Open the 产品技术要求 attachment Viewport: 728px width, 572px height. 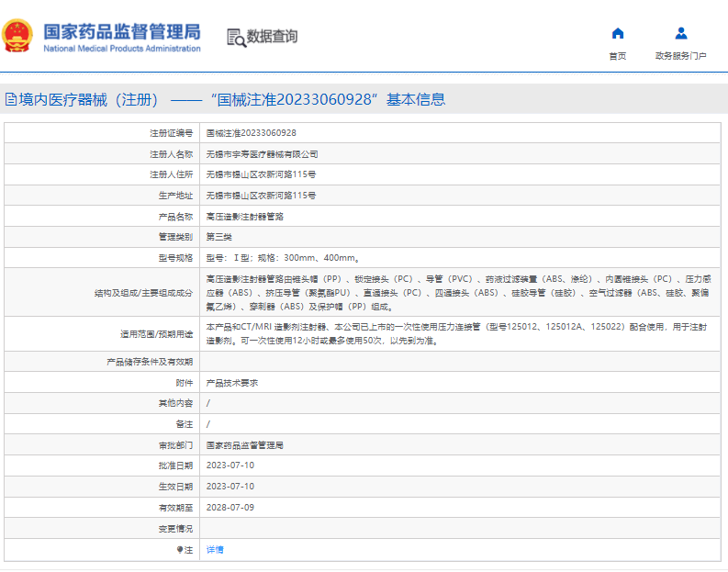tap(232, 383)
